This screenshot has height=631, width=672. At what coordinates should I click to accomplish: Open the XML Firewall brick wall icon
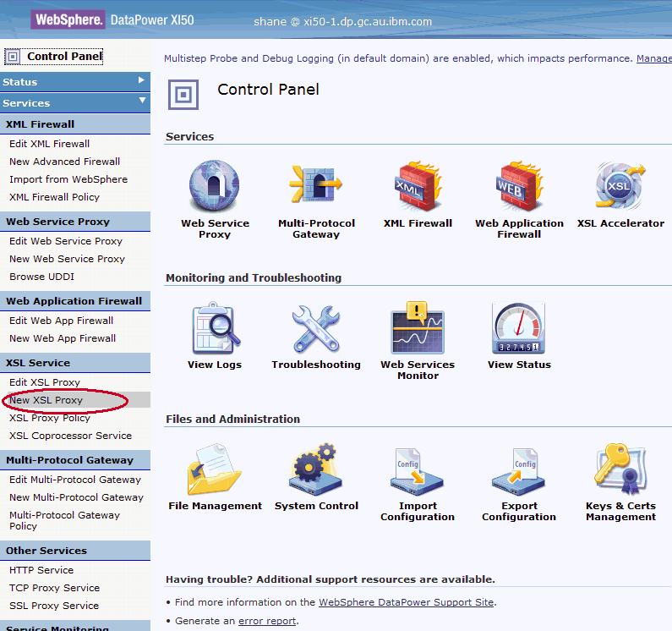click(418, 186)
